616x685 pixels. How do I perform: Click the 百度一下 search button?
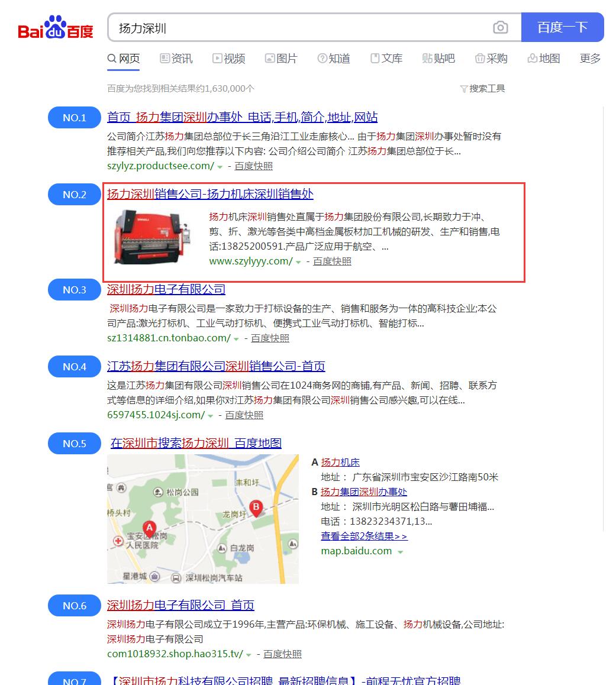[562, 27]
